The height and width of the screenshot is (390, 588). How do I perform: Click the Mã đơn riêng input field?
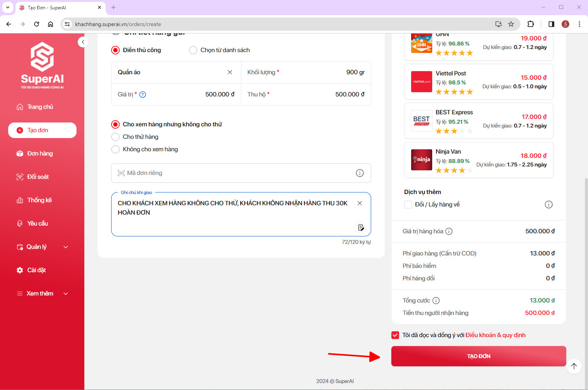pyautogui.click(x=241, y=173)
